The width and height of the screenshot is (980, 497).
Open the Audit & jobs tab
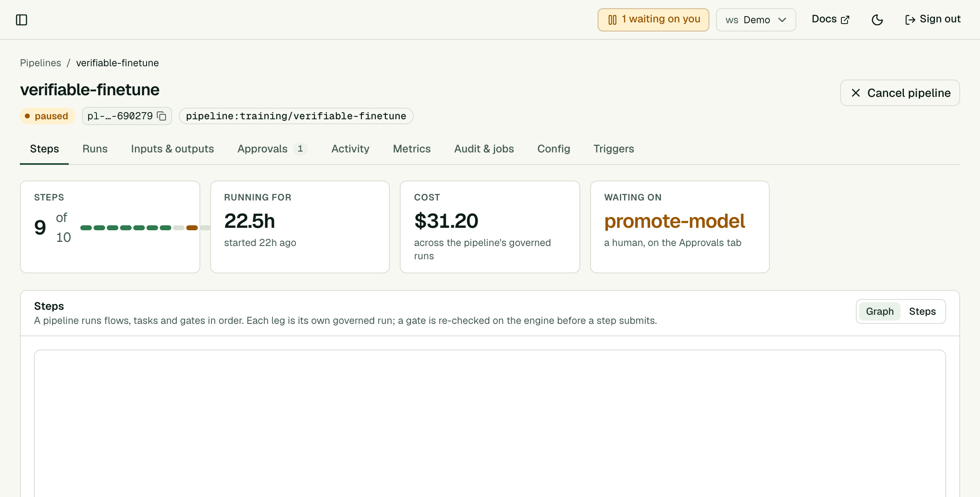pyautogui.click(x=484, y=149)
